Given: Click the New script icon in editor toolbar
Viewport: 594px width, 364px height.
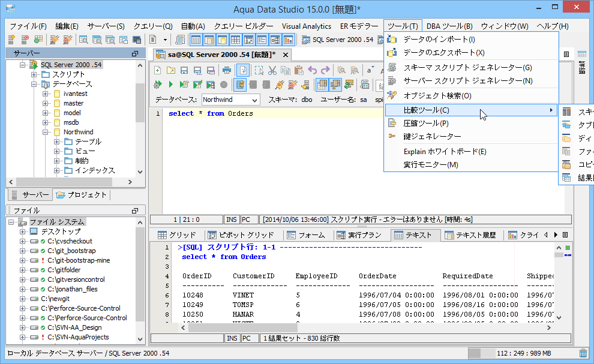Looking at the screenshot, I should (x=158, y=70).
